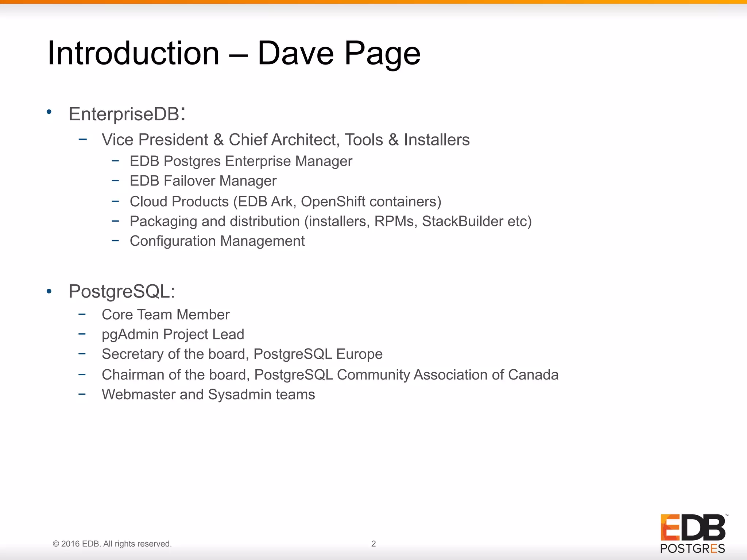The image size is (747, 560).
Task: Click the 'Packaging and distribution' line
Action: [x=331, y=221]
